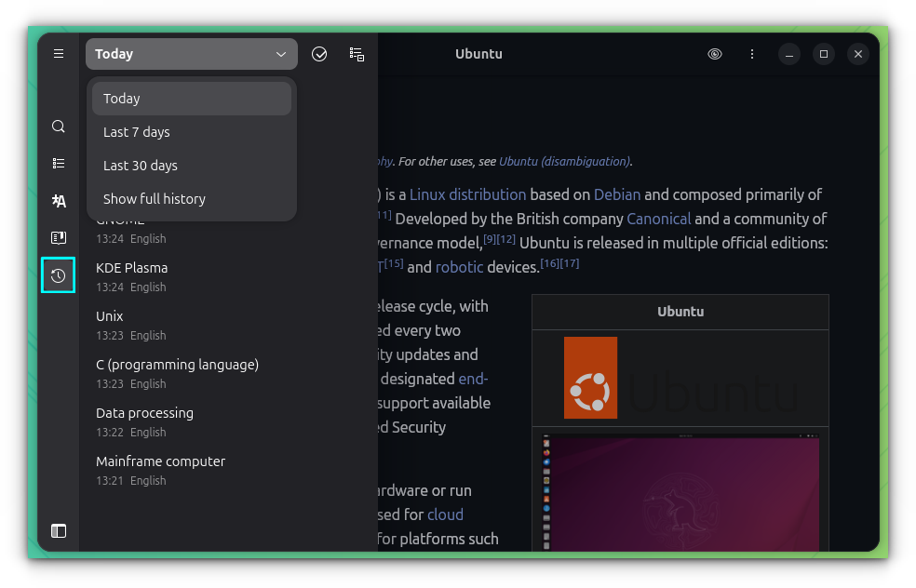
Task: Open the article languages panel
Action: [59, 201]
